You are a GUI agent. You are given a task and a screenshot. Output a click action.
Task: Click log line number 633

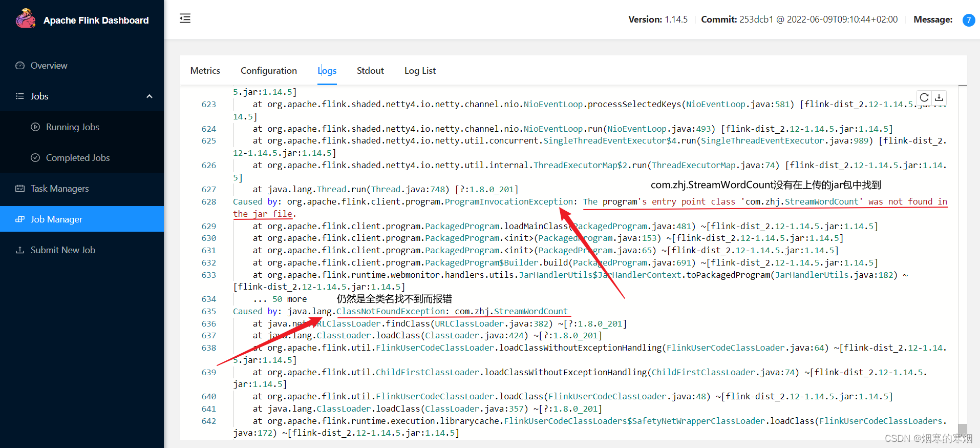(x=209, y=275)
